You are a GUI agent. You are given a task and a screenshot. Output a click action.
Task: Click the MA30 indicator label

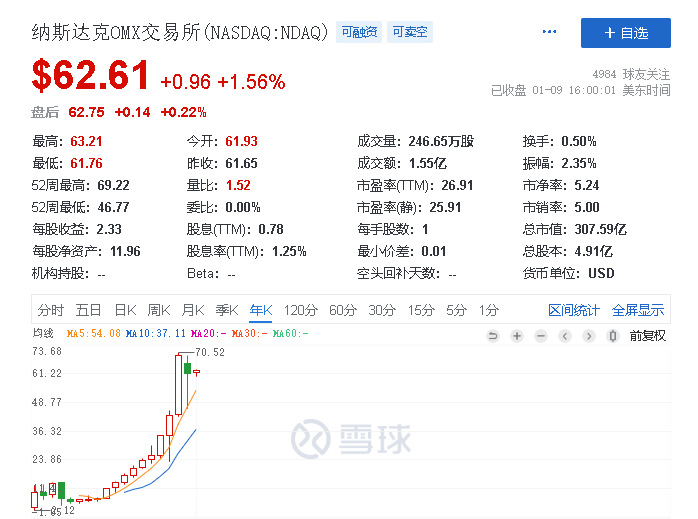(249, 333)
